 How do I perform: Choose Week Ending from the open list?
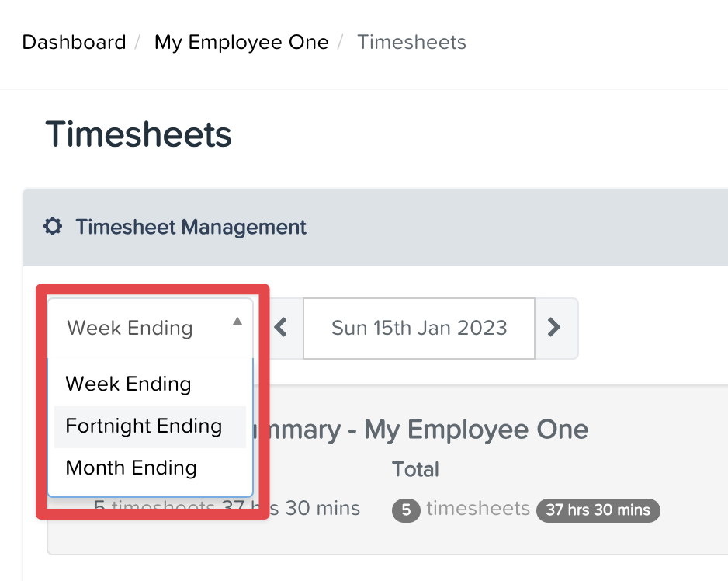tap(129, 384)
